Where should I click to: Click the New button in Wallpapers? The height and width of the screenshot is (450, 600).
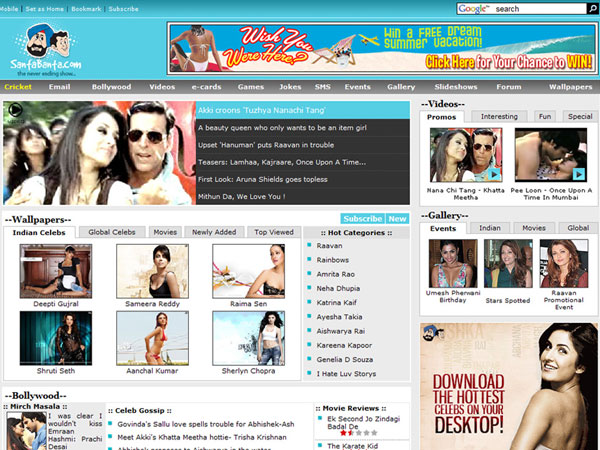tap(397, 218)
